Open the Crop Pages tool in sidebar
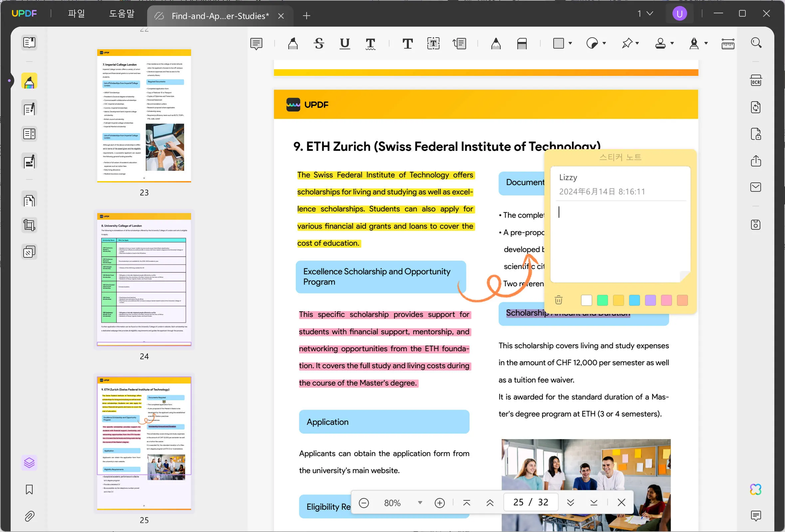Image resolution: width=785 pixels, height=532 pixels. tap(29, 225)
